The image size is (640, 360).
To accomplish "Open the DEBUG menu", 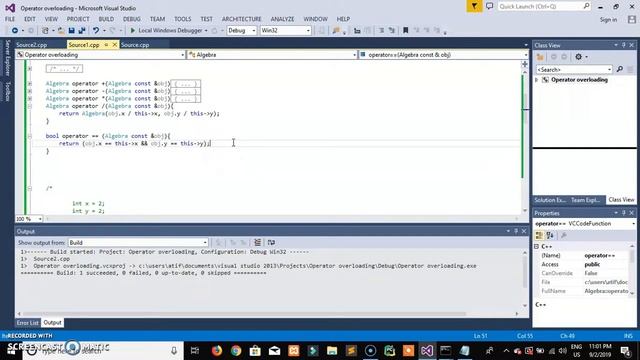I will [x=131, y=19].
